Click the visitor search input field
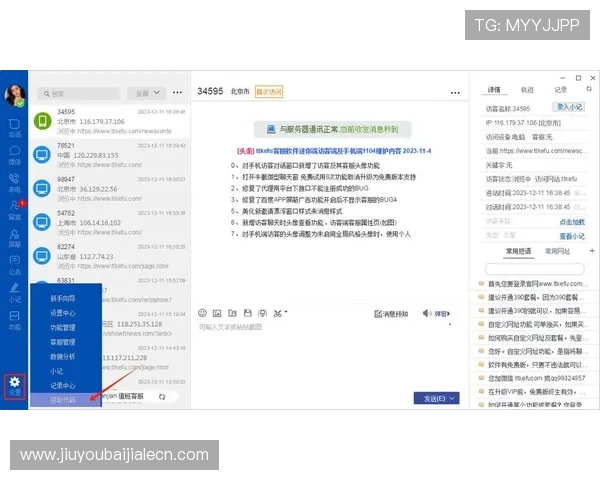The image size is (600, 480). pyautogui.click(x=78, y=93)
